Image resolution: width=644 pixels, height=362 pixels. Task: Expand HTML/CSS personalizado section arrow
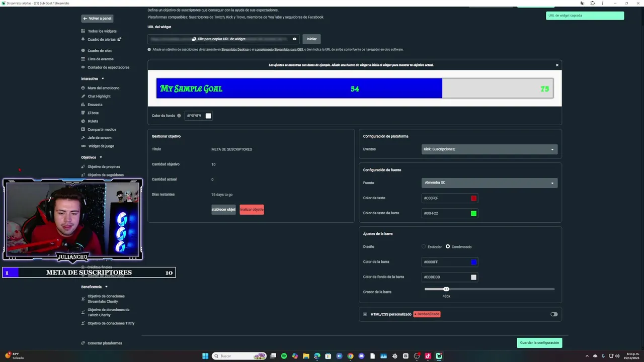(365, 314)
